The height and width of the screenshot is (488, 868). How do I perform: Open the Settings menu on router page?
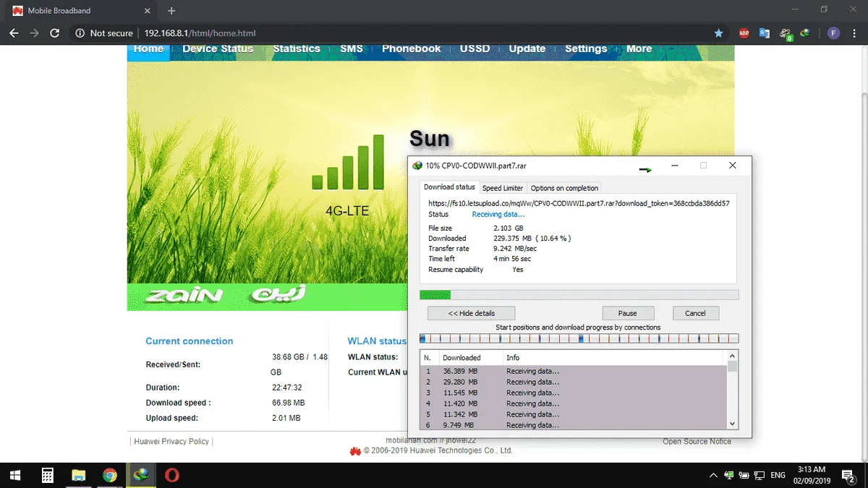(586, 48)
